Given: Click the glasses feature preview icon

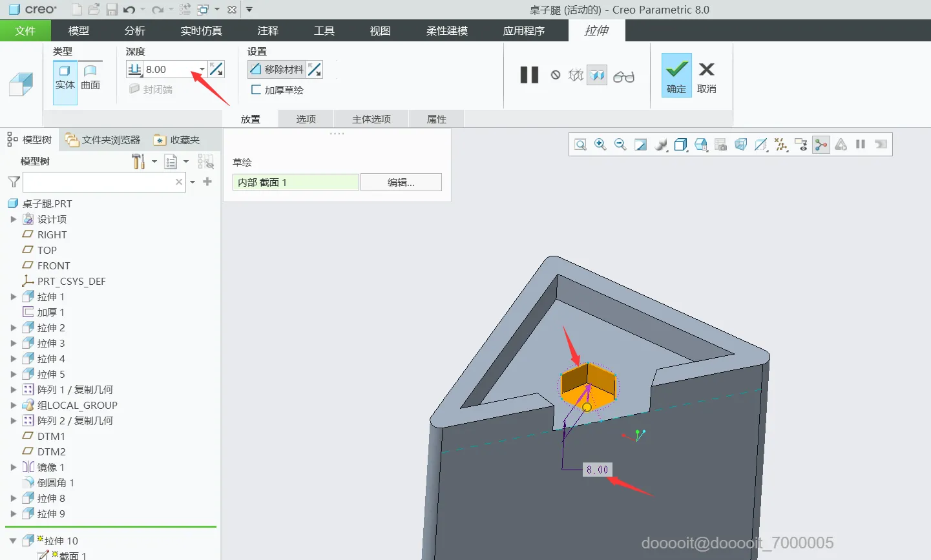Looking at the screenshot, I should (623, 76).
